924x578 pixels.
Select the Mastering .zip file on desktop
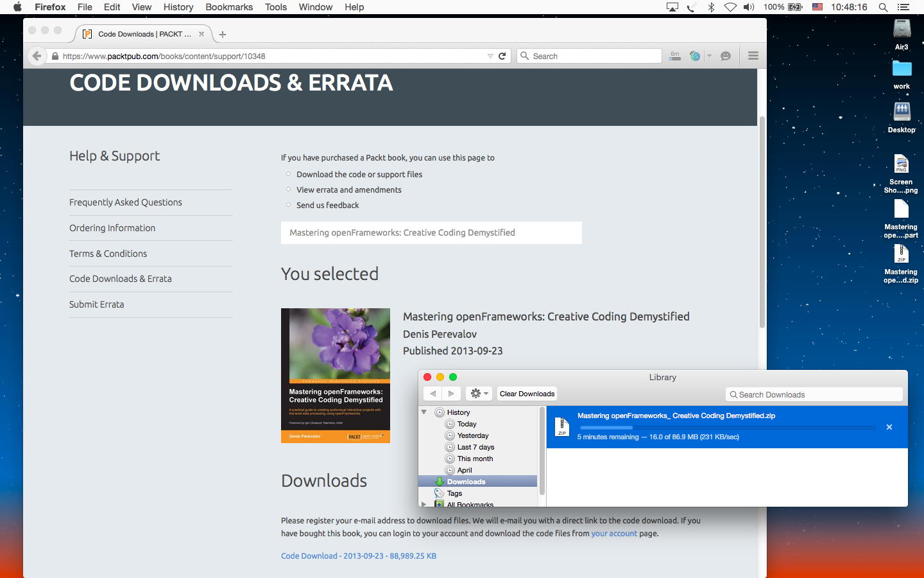(x=902, y=254)
